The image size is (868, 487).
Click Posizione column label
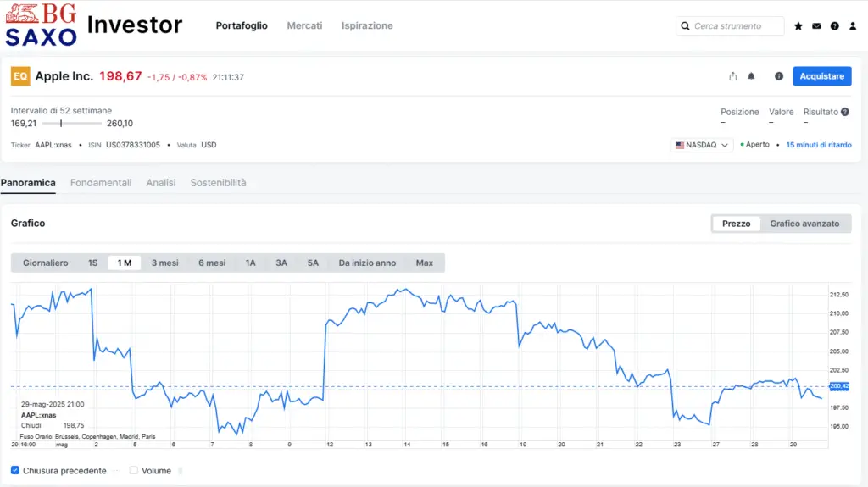point(739,112)
